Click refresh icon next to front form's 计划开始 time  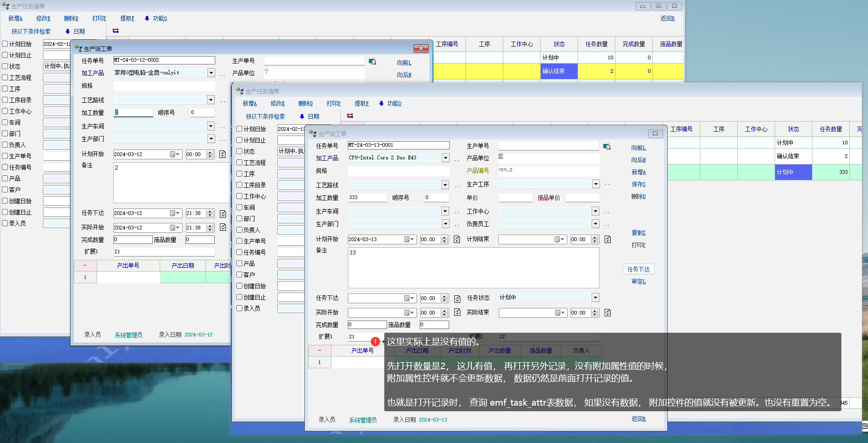[457, 239]
